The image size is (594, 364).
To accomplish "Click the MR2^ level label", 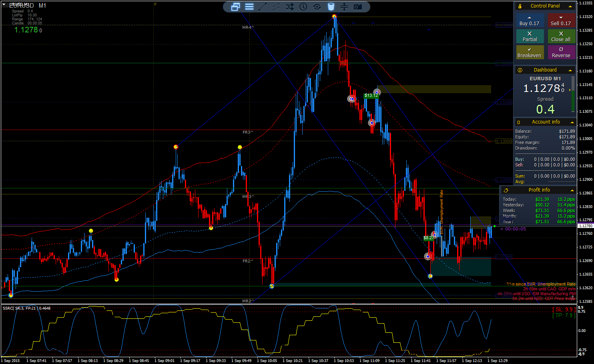I will 248,301.
